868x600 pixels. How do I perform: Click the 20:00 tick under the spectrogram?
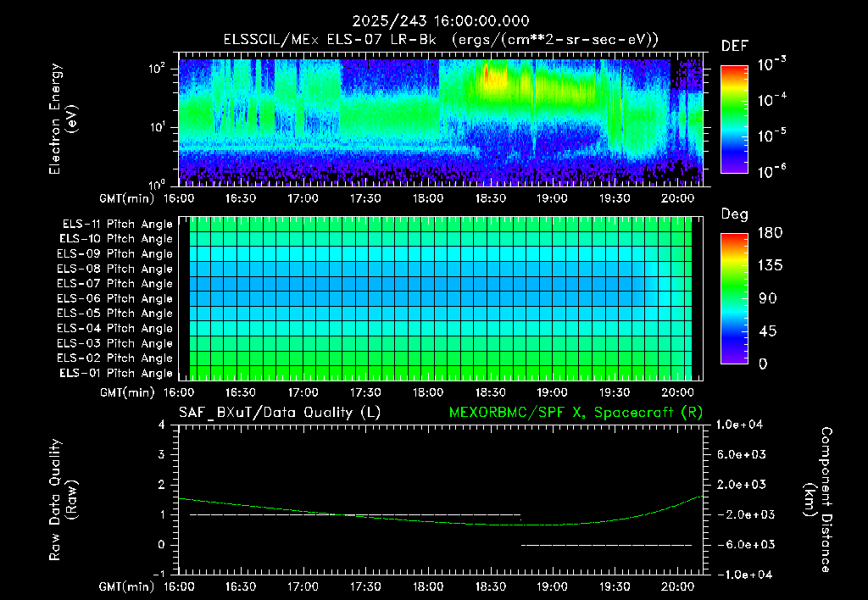[x=677, y=198]
